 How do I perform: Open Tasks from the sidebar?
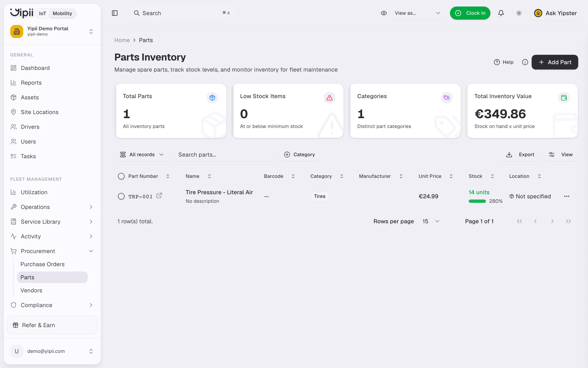pyautogui.click(x=52, y=156)
